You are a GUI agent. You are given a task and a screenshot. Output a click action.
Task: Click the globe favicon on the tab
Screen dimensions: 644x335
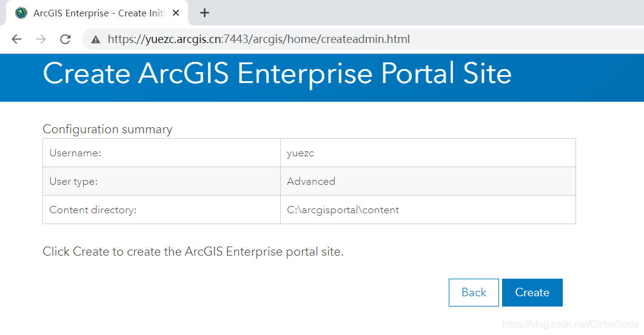click(x=21, y=13)
